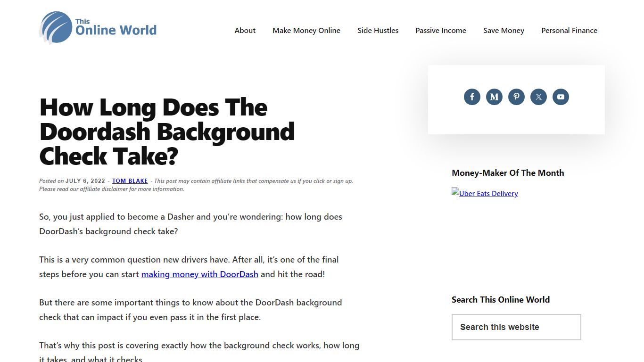
Task: Open the Uber Eats Delivery image link
Action: point(485,193)
